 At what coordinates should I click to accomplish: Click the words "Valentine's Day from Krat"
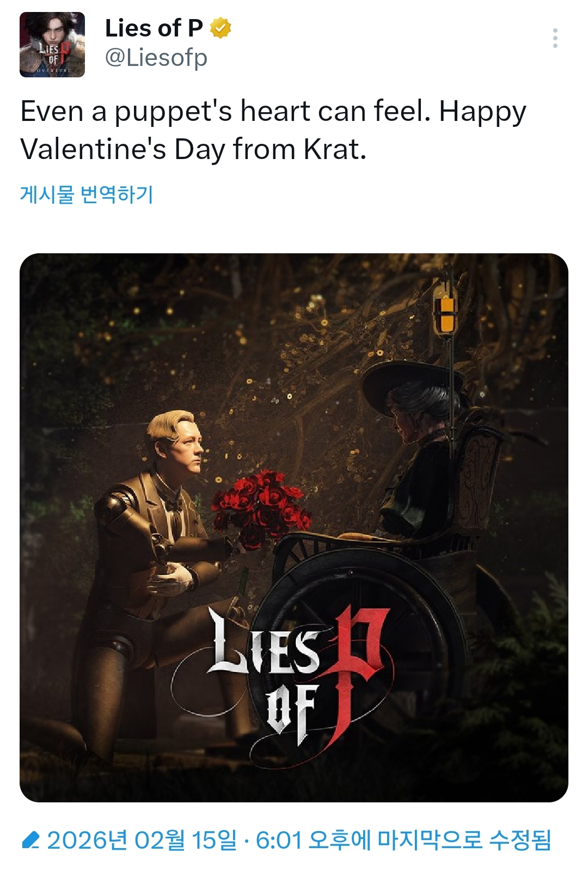193,149
